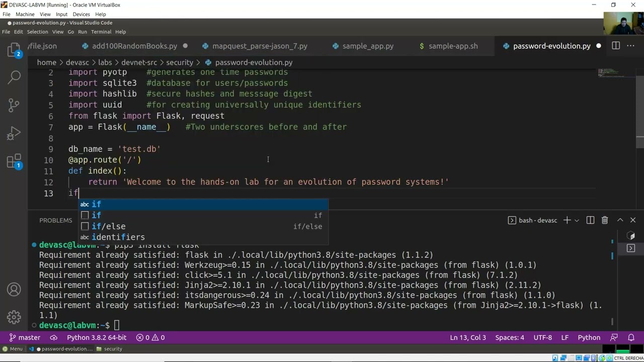Screen dimensions: 644x362
Task: Click the devnet-src breadcrumb segment
Action: [139, 62]
